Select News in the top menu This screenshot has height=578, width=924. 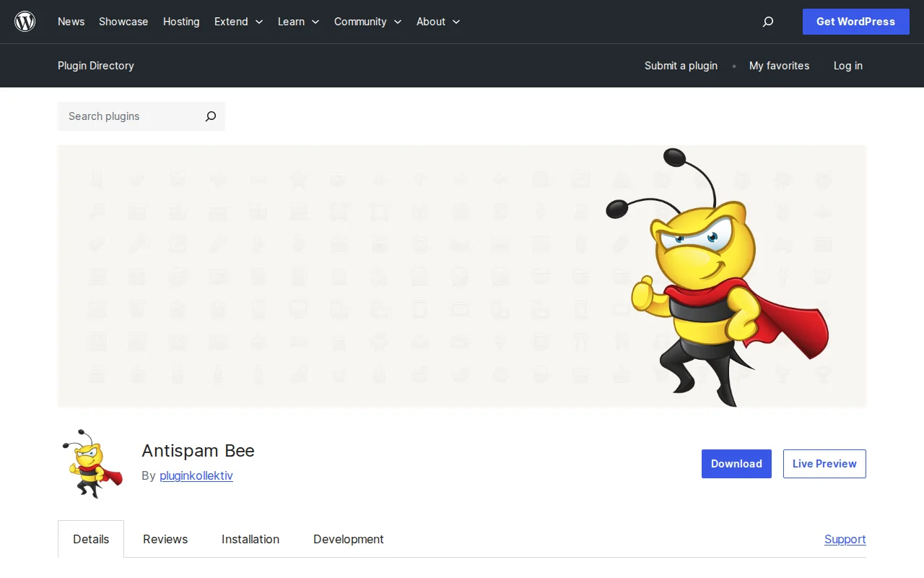pos(71,22)
